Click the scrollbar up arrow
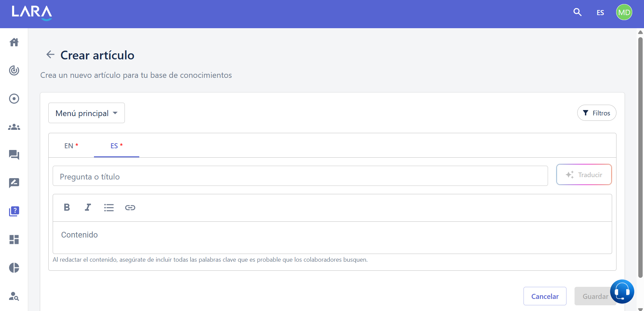This screenshot has height=311, width=644. tap(640, 32)
